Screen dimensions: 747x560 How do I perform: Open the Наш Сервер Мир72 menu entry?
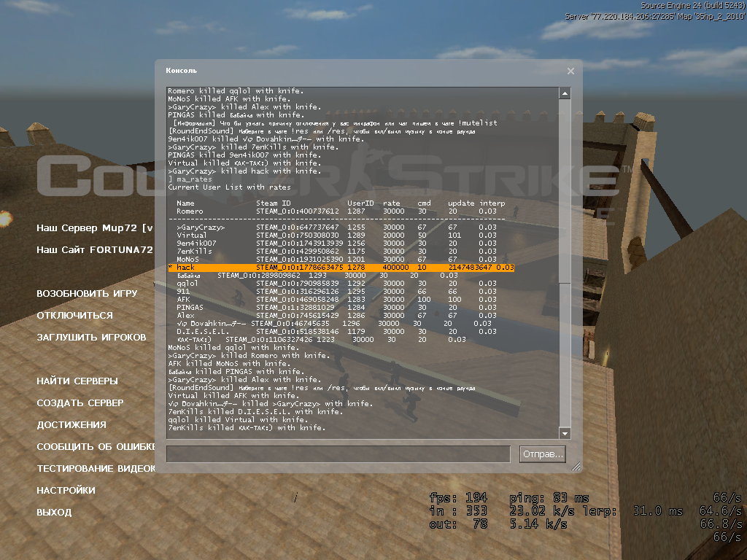pos(95,227)
